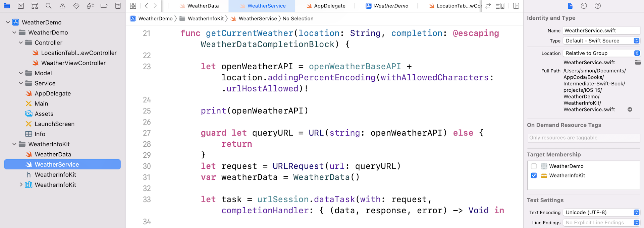Collapse the Controller folder

21,43
